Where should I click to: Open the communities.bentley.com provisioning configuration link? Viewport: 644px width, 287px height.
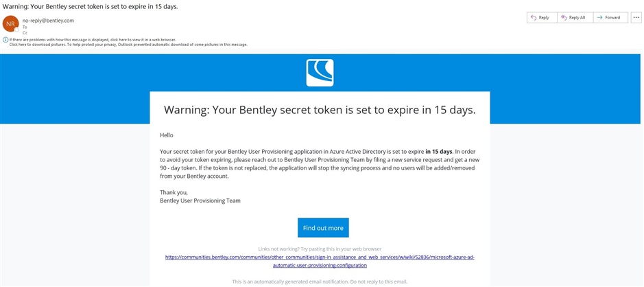point(320,261)
